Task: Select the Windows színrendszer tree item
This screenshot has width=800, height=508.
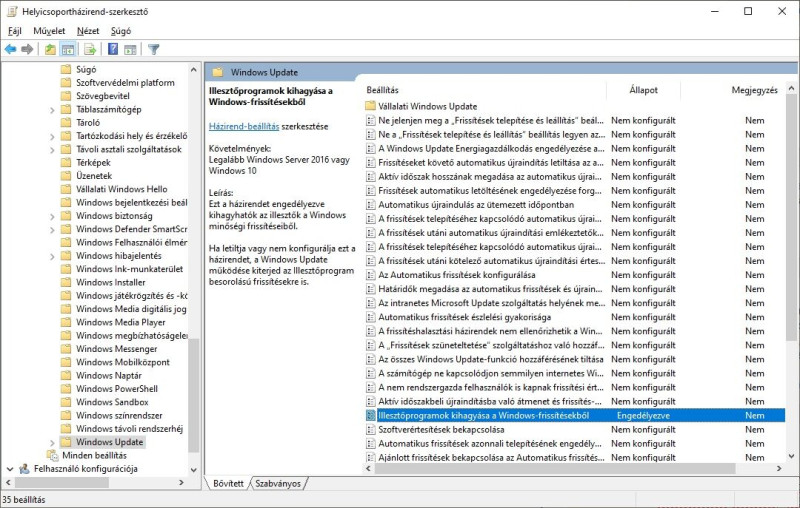Action: pos(119,415)
